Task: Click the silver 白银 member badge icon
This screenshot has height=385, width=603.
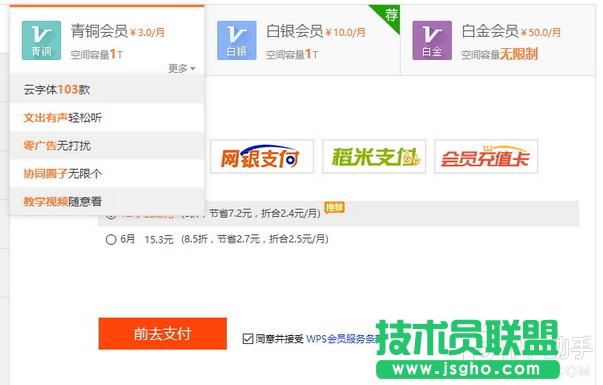Action: click(x=237, y=40)
